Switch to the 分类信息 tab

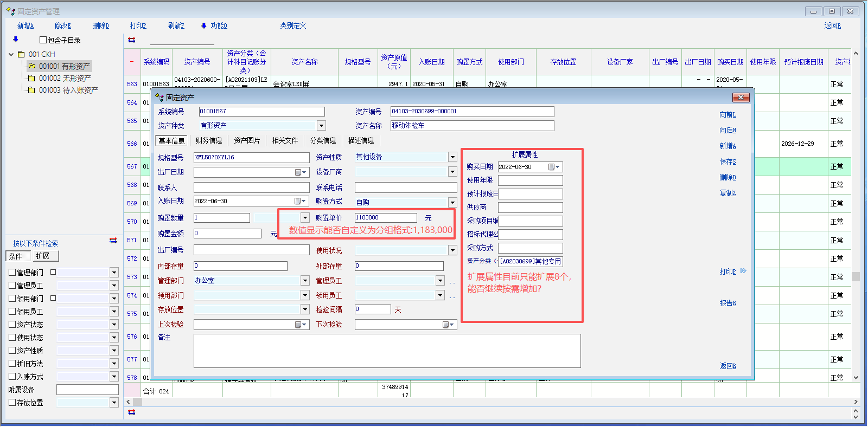323,141
